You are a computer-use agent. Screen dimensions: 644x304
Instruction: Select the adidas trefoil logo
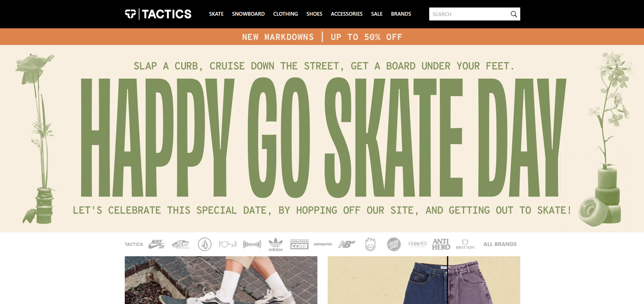[x=275, y=244]
